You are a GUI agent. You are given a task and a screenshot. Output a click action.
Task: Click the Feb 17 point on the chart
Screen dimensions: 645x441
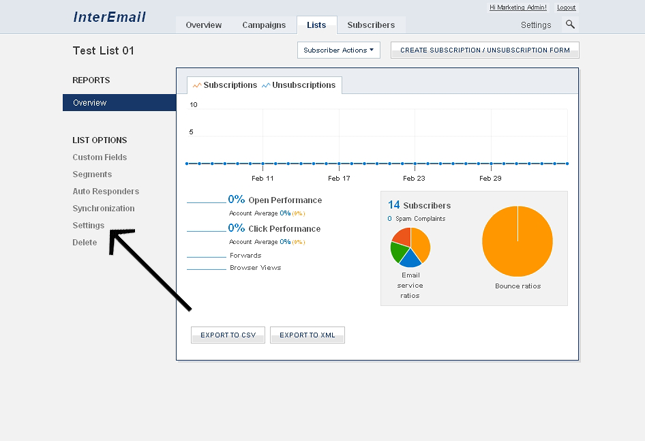pos(339,163)
